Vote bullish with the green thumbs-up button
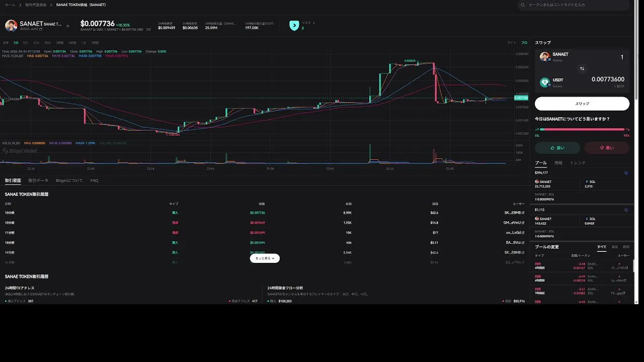644x362 pixels. coord(557,148)
